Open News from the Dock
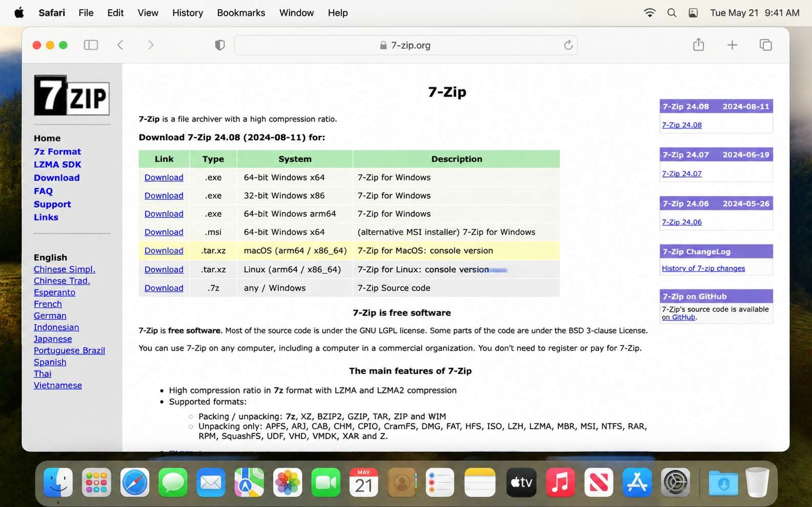 599,482
